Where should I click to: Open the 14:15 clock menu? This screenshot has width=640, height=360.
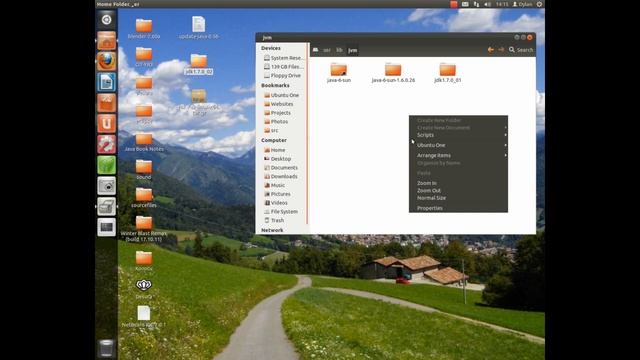(502, 4)
